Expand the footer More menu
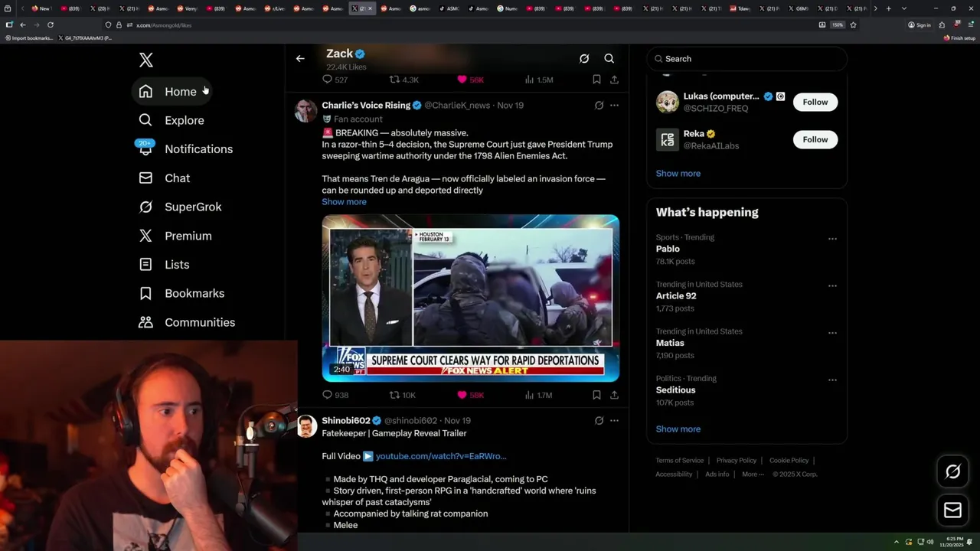980x551 pixels. 753,474
